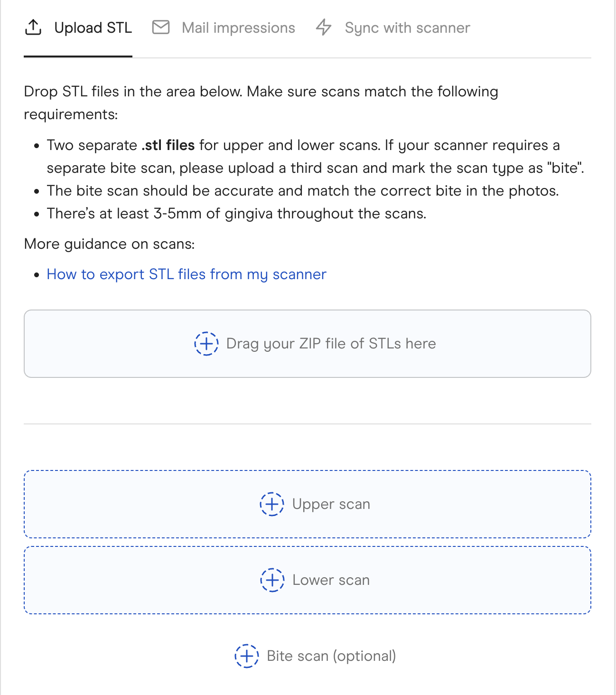Click the plus circle icon beside Upper scan
616x695 pixels.
[x=272, y=504]
